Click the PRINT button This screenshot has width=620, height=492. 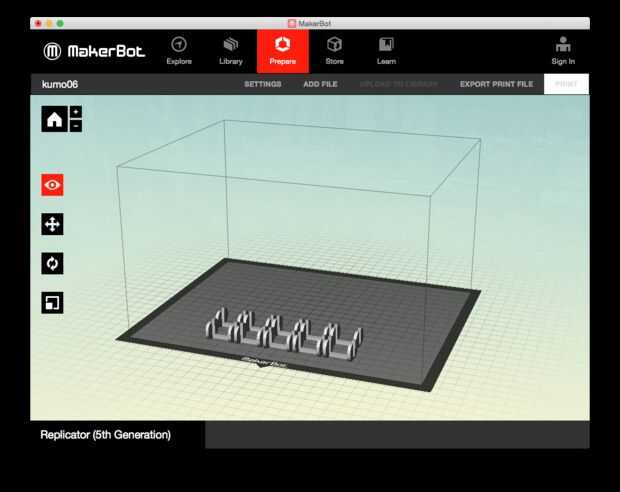click(566, 84)
